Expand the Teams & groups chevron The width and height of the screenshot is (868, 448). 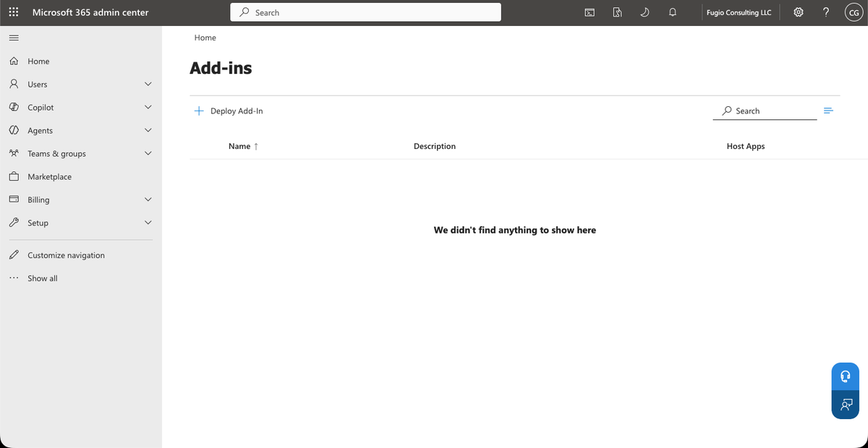click(x=148, y=154)
